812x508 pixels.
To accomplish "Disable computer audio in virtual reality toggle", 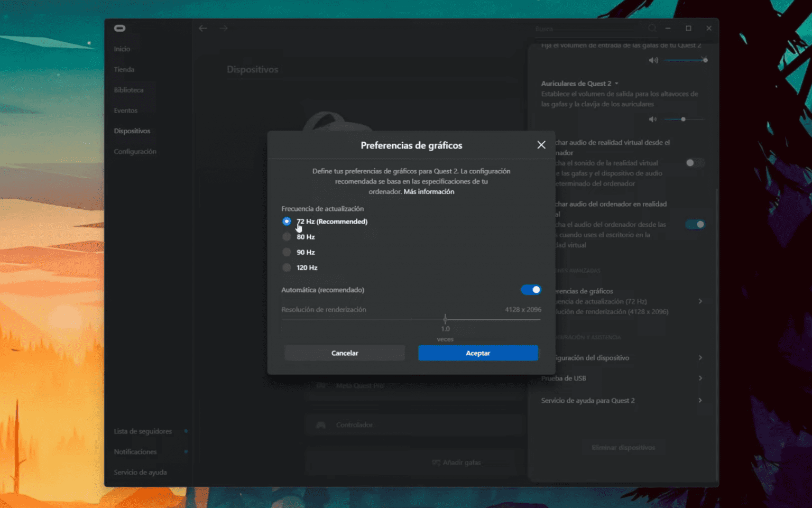I will (x=695, y=224).
